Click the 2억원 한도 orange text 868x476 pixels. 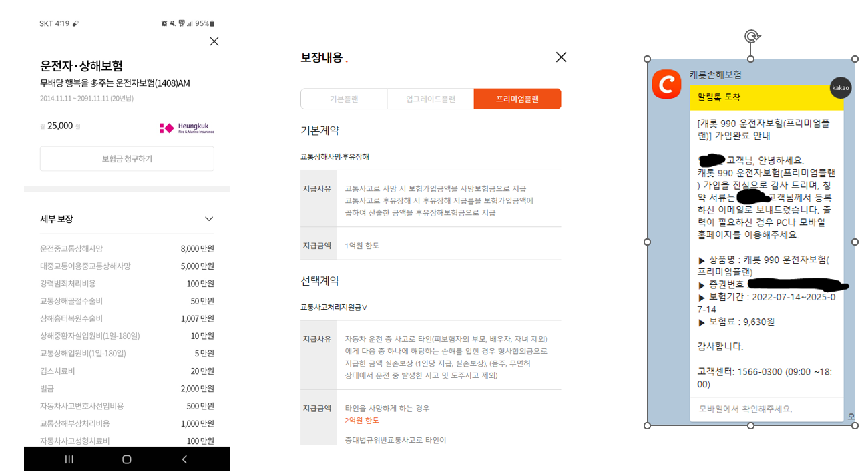tap(362, 421)
